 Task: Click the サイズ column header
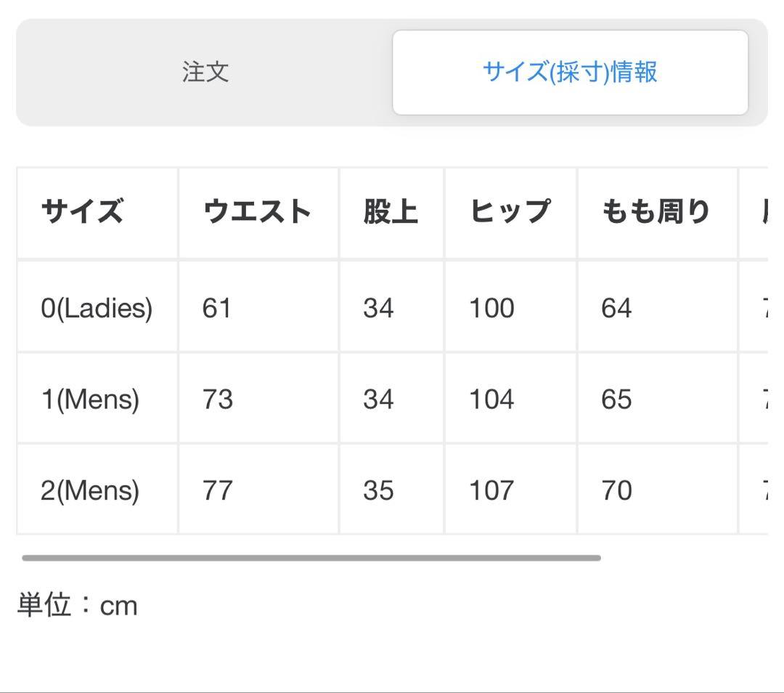pos(82,211)
